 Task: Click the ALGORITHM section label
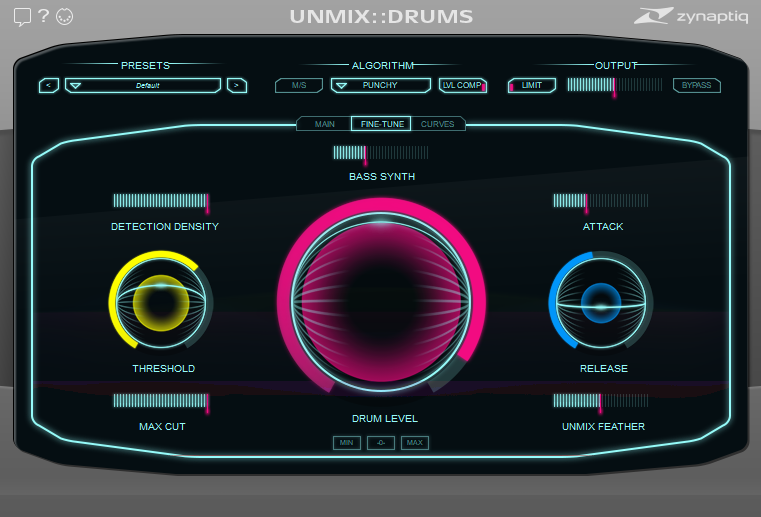click(x=382, y=66)
